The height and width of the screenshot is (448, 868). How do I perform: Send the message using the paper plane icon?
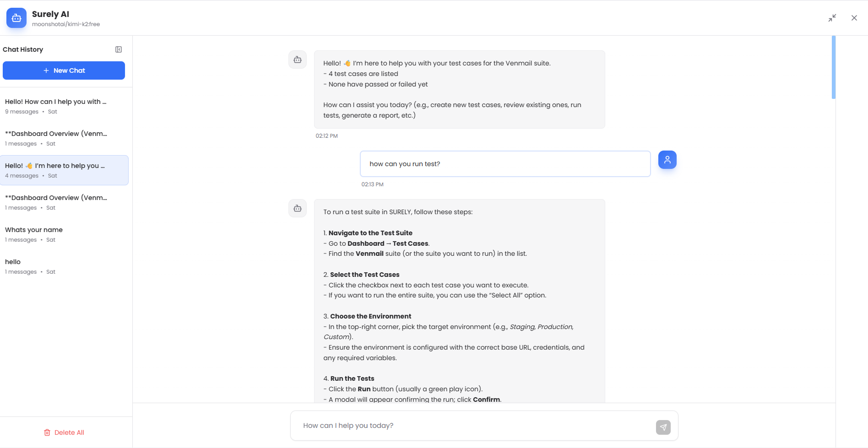[663, 426]
